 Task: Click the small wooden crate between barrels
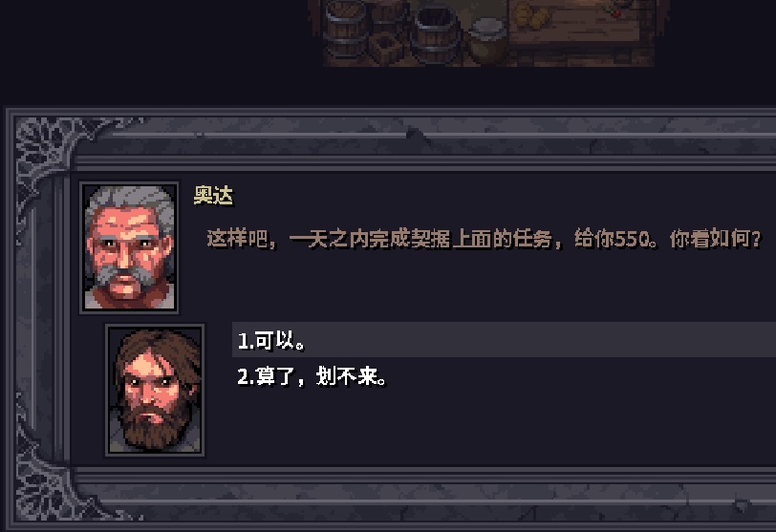(x=385, y=49)
